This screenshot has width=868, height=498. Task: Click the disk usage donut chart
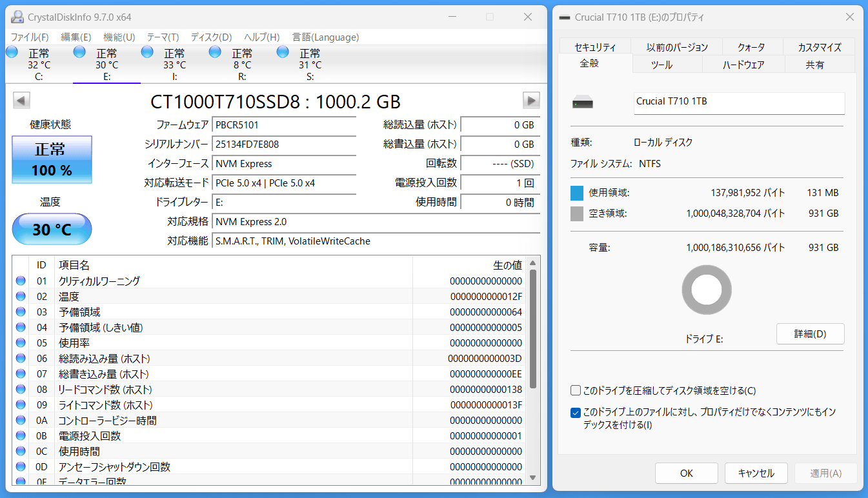[707, 291]
